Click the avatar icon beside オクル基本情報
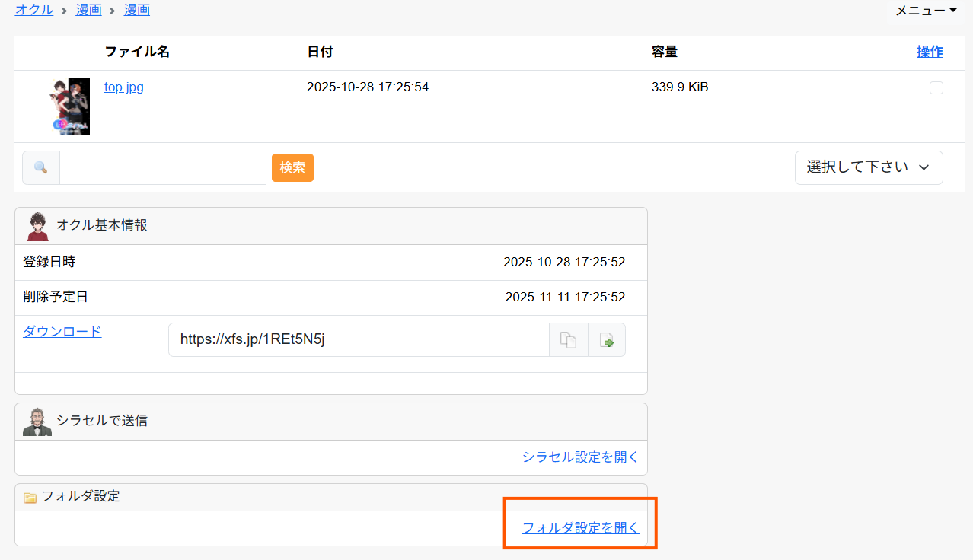Screen dimensions: 973x560 point(38,226)
